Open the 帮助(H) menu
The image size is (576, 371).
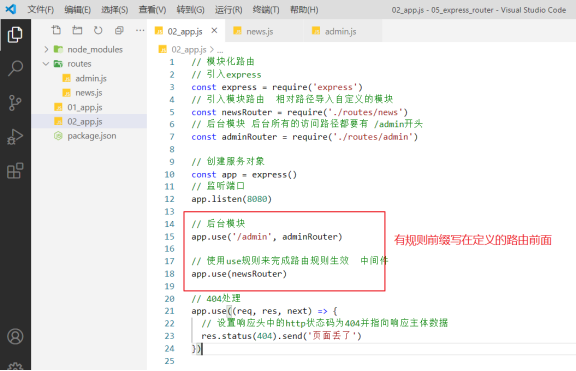(x=304, y=10)
